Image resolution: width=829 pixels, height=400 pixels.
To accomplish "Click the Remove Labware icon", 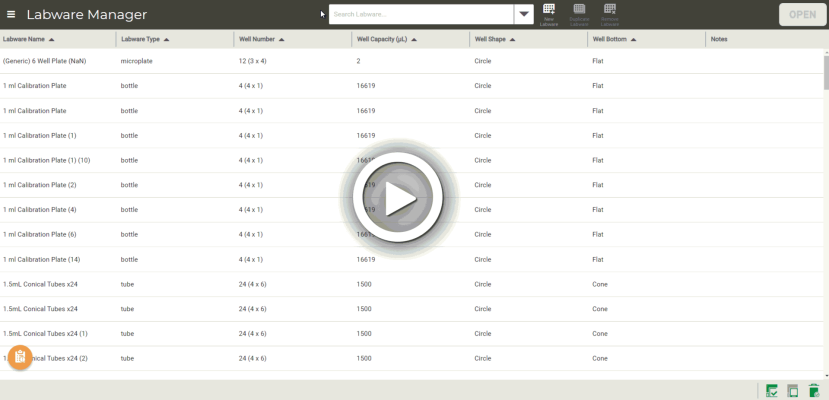I will click(x=610, y=13).
